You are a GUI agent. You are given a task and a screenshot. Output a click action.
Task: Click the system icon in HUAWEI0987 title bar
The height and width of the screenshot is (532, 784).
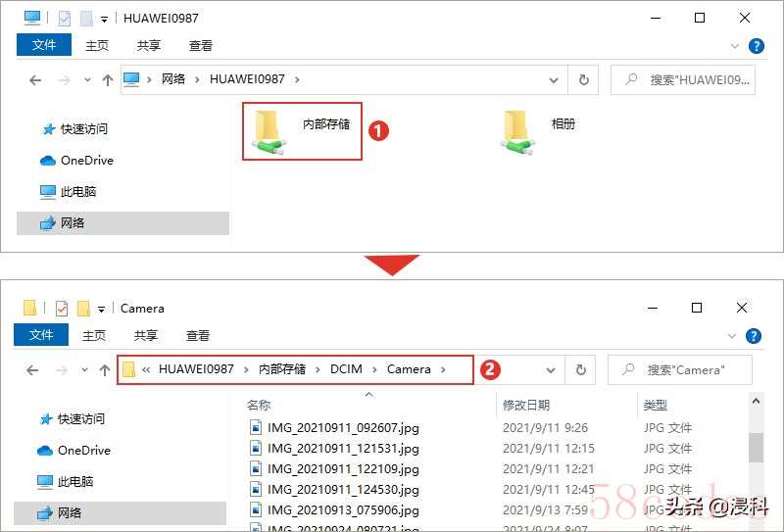(32, 18)
